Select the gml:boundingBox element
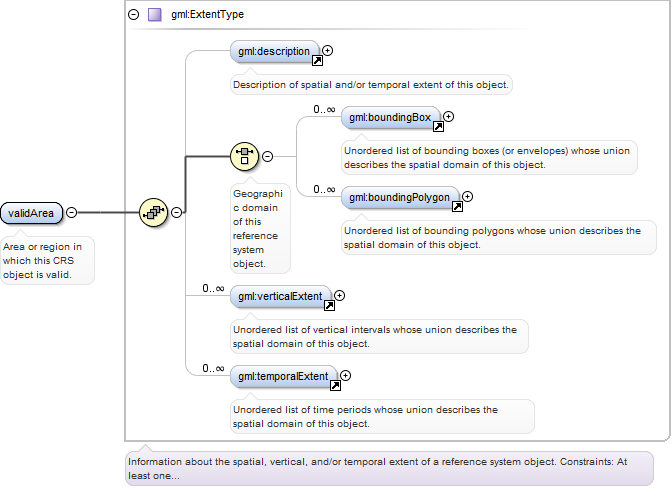This screenshot has height=489, width=672. coord(390,117)
